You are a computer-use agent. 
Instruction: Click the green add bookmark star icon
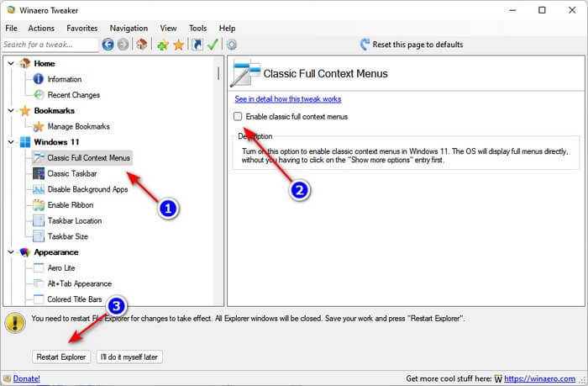163,45
